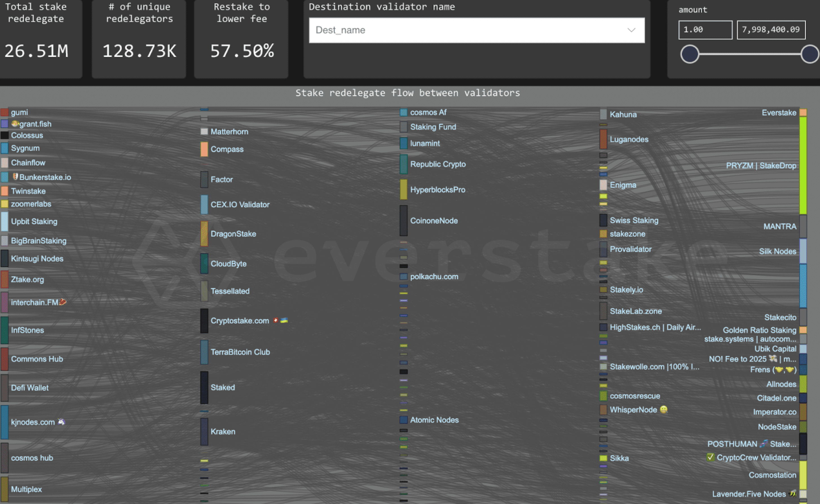Select the Republic Crypto node bar
The image size is (820, 504).
tap(404, 164)
